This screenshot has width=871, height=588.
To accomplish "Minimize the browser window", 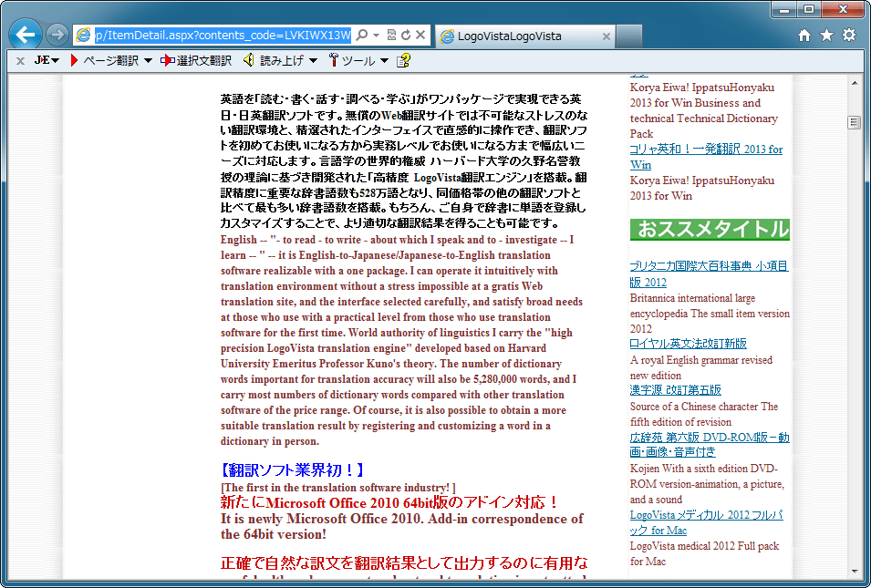I will coord(784,9).
